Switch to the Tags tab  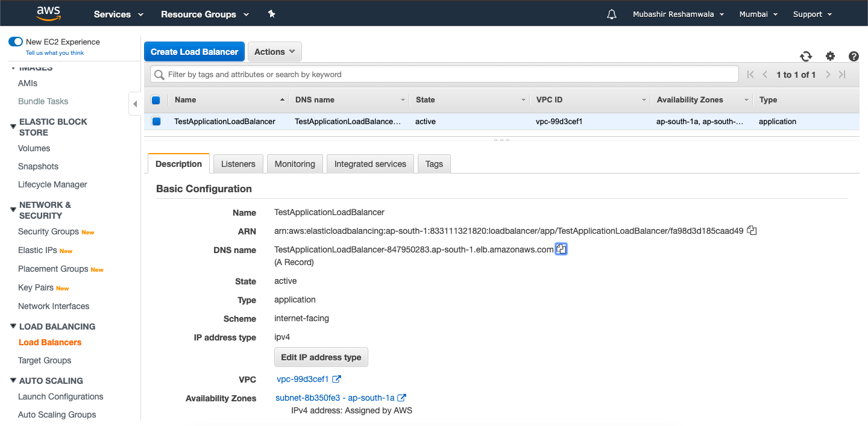click(x=434, y=164)
